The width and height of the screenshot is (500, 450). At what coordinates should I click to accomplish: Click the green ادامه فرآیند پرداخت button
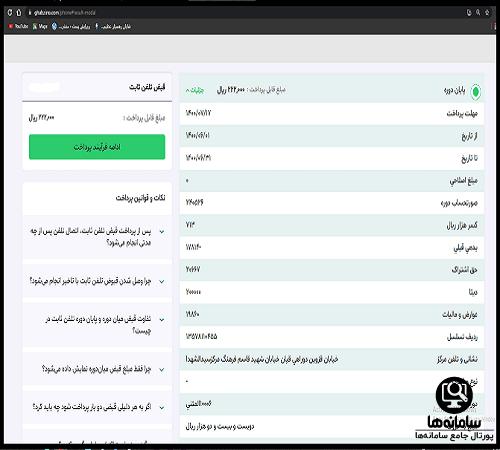coord(97,147)
